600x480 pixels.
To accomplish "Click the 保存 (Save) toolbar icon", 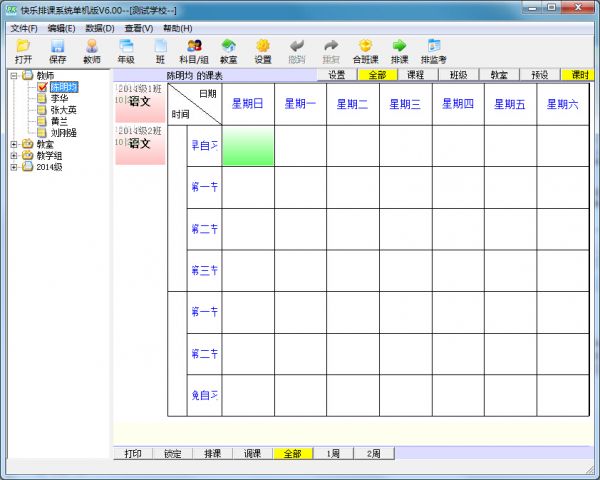I will [57, 51].
